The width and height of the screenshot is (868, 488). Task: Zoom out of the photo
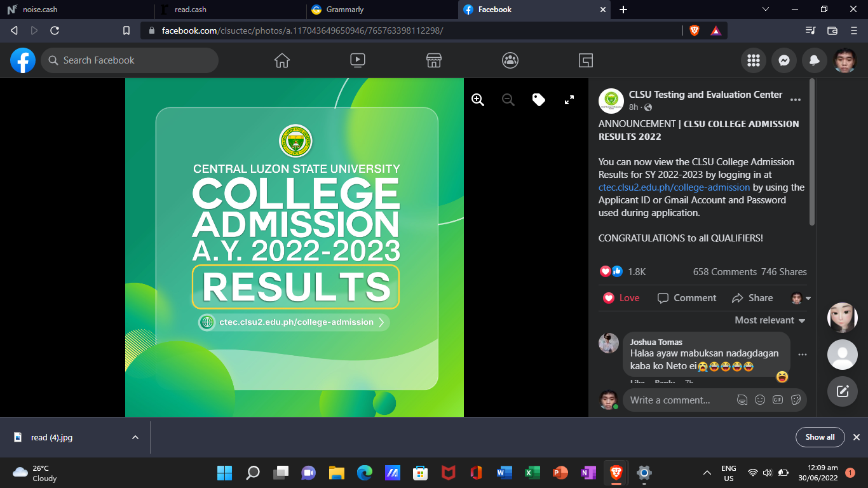coord(508,100)
